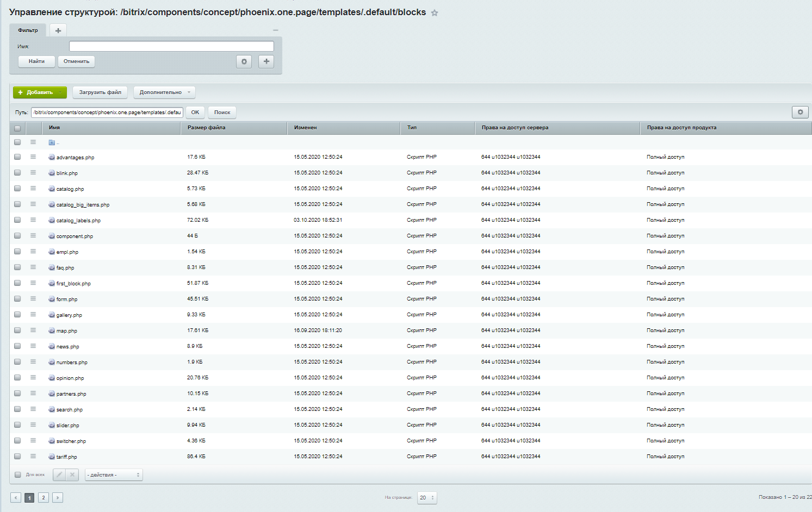
Task: Click the news.php file icon
Action: pos(52,346)
